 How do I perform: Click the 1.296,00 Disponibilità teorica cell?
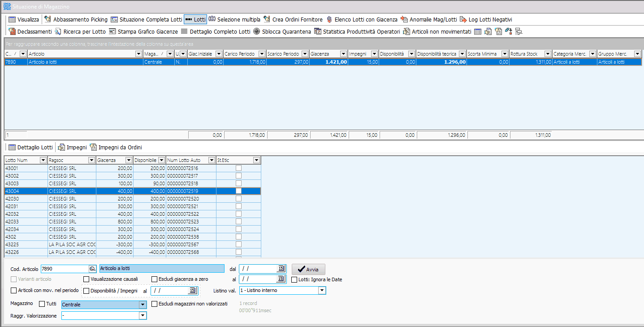(x=441, y=62)
